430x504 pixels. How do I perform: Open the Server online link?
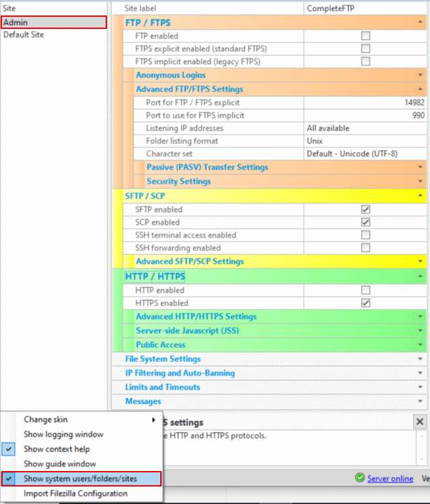(x=390, y=478)
